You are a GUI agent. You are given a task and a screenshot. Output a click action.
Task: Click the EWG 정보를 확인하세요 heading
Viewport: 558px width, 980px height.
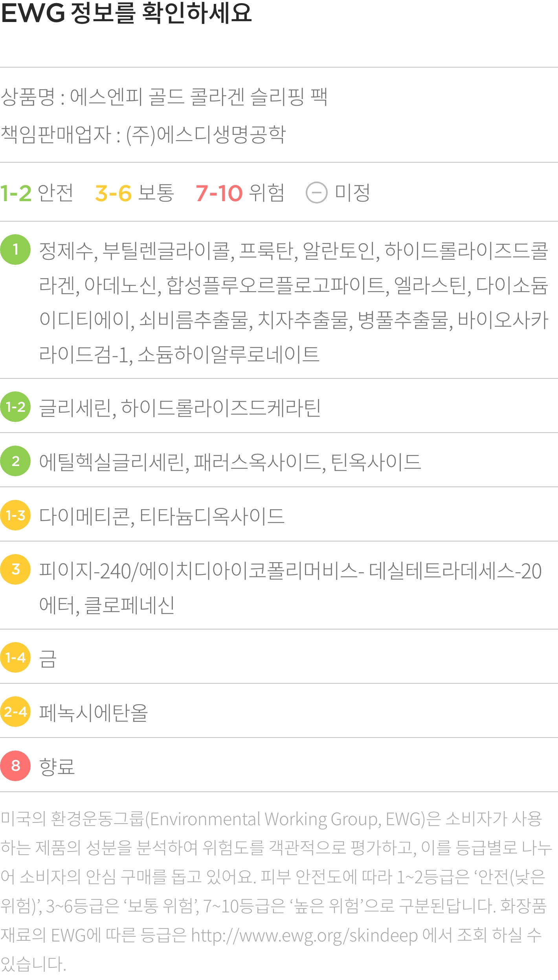coord(126,13)
